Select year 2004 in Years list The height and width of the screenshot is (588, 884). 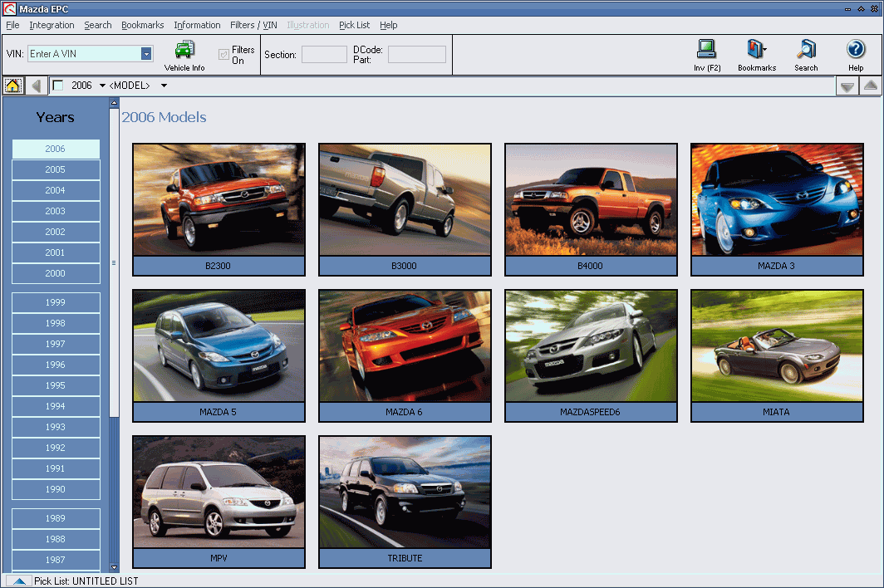[55, 190]
